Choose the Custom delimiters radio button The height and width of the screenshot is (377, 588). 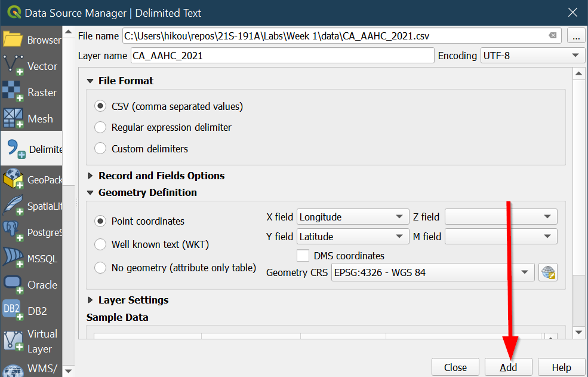pyautogui.click(x=101, y=149)
